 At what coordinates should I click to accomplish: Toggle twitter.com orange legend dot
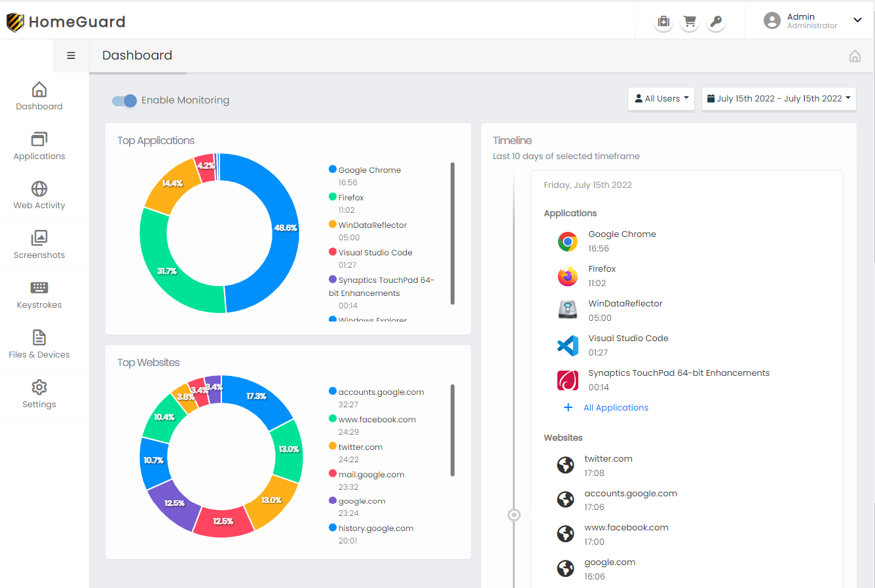click(x=333, y=446)
